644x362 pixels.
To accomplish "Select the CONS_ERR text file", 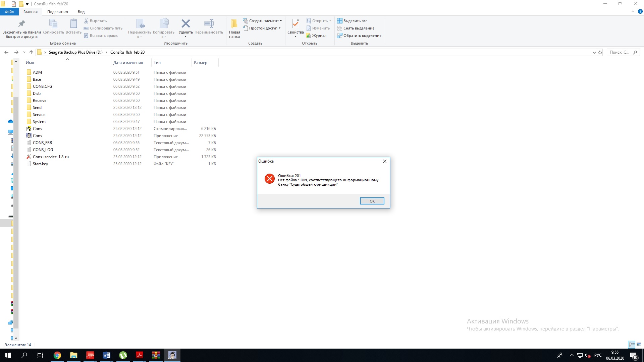I will 42,143.
